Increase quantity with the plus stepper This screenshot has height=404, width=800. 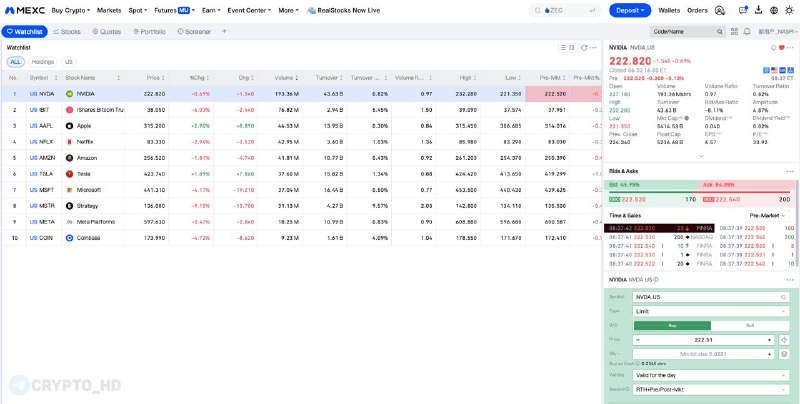tap(770, 354)
